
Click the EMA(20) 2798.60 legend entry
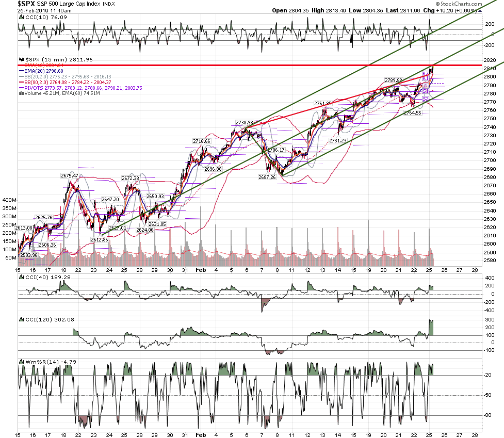[41, 71]
